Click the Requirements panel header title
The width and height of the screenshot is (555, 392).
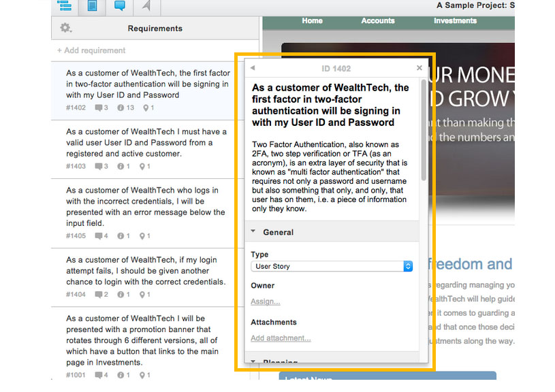tap(155, 29)
